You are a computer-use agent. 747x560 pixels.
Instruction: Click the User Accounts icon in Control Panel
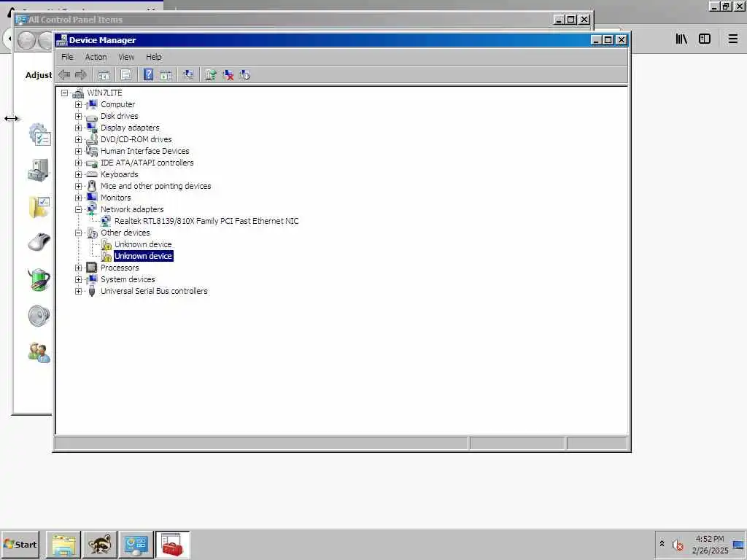click(x=39, y=352)
